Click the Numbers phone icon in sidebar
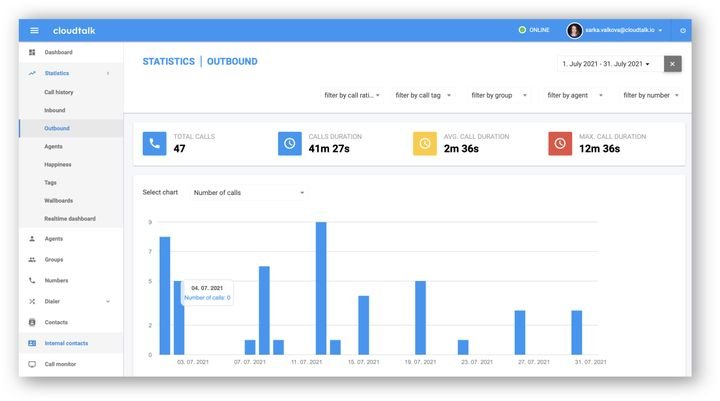 tap(32, 281)
